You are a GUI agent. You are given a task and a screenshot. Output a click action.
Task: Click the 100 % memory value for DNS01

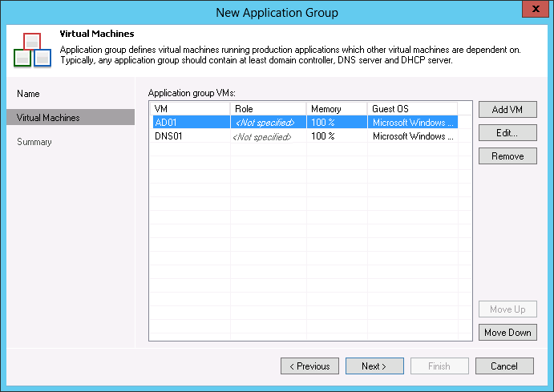coord(323,136)
